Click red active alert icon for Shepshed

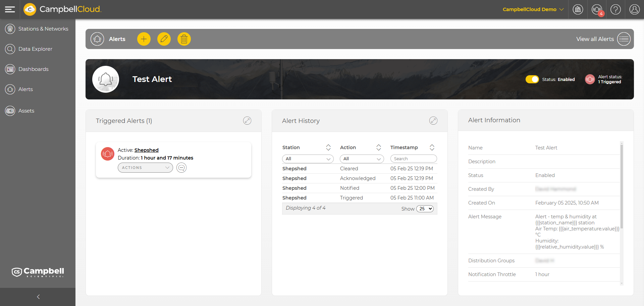click(x=108, y=154)
